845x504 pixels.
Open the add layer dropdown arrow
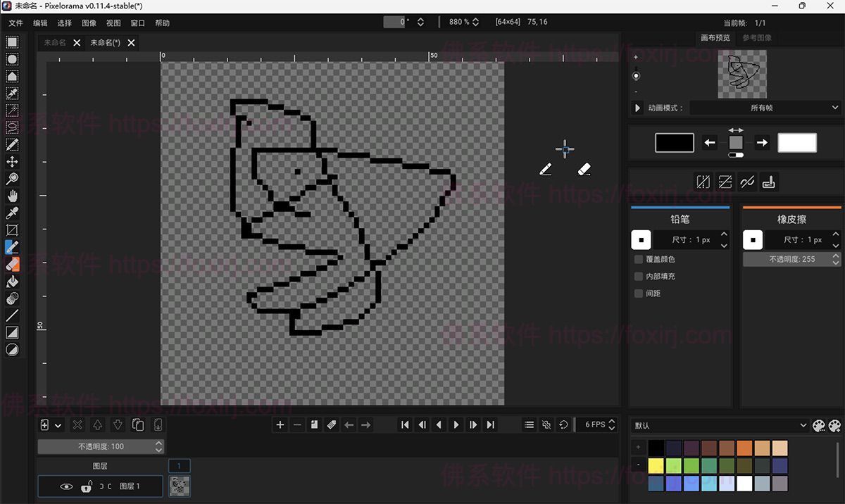pyautogui.click(x=58, y=425)
